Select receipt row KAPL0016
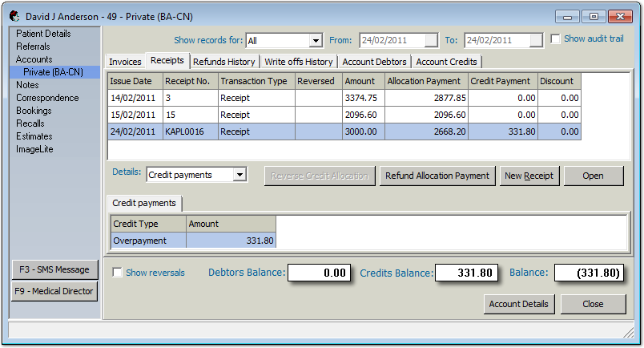The width and height of the screenshot is (644, 348). (189, 132)
